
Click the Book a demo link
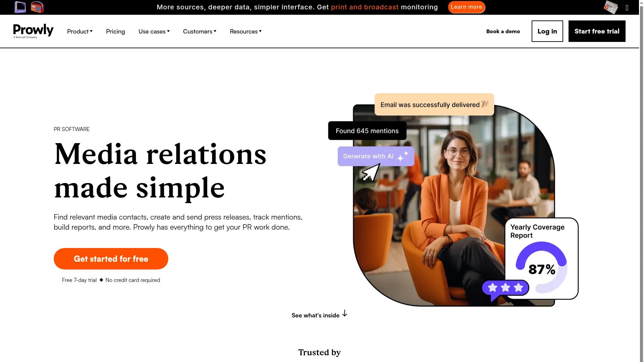(503, 31)
